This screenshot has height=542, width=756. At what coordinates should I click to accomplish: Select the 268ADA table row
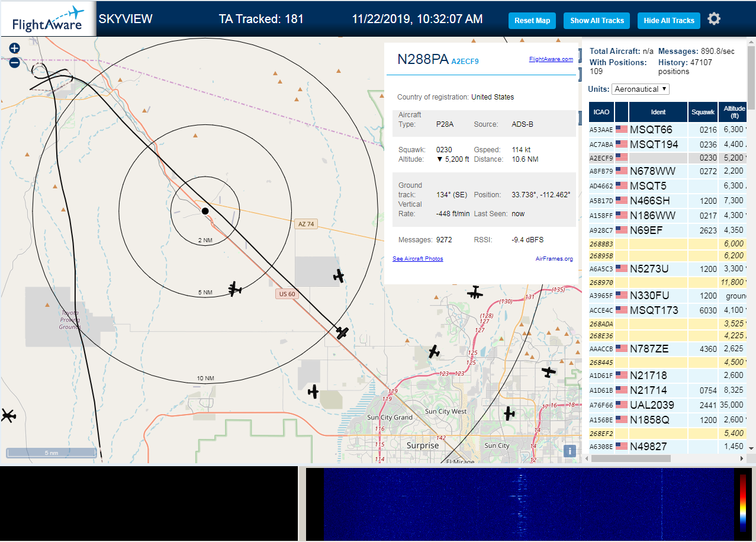[668, 323]
